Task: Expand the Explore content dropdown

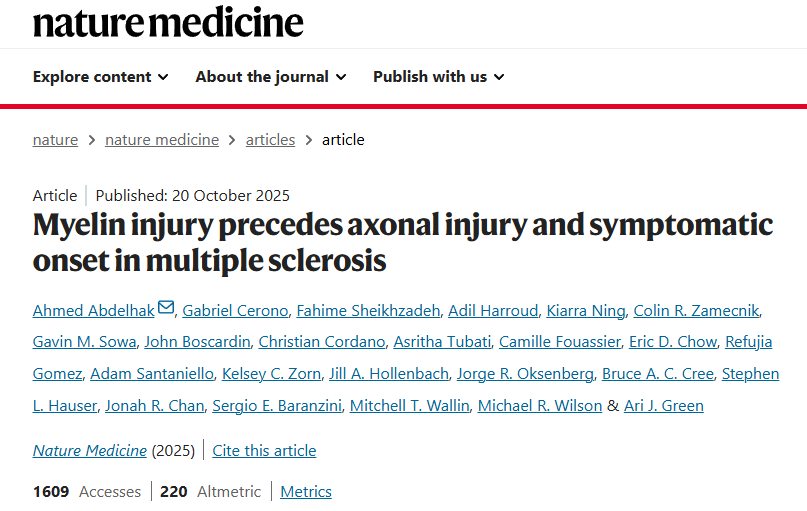Action: click(100, 77)
